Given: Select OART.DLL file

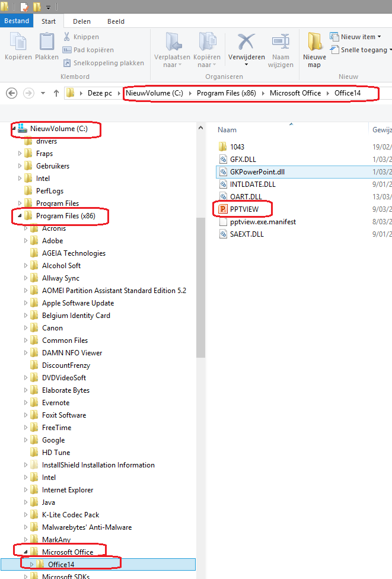Looking at the screenshot, I should pos(246,197).
